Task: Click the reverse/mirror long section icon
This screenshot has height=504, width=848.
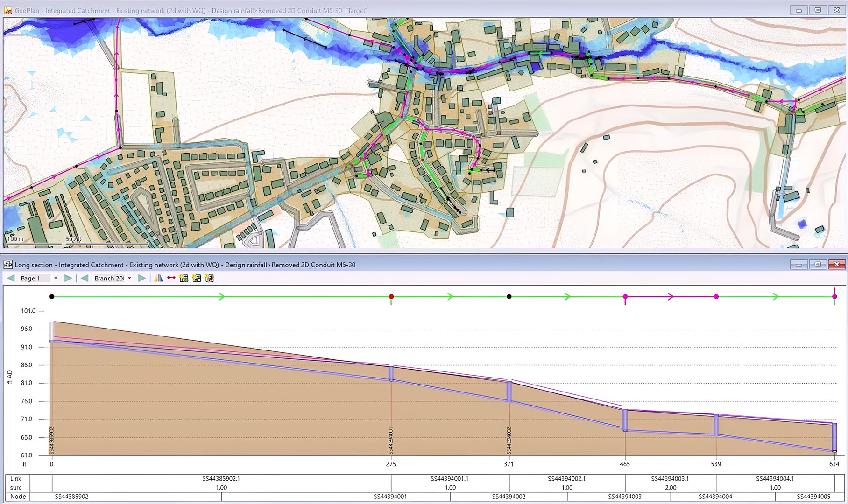Action: tap(158, 278)
